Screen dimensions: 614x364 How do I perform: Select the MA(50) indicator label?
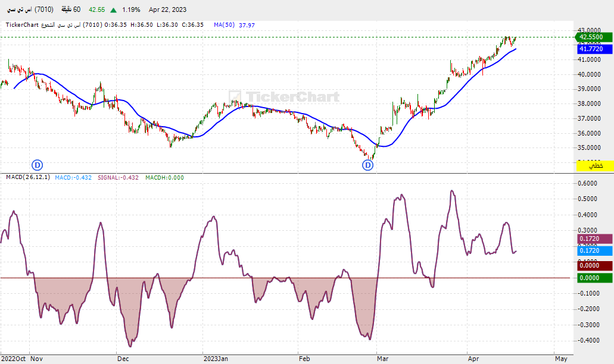pyautogui.click(x=224, y=24)
